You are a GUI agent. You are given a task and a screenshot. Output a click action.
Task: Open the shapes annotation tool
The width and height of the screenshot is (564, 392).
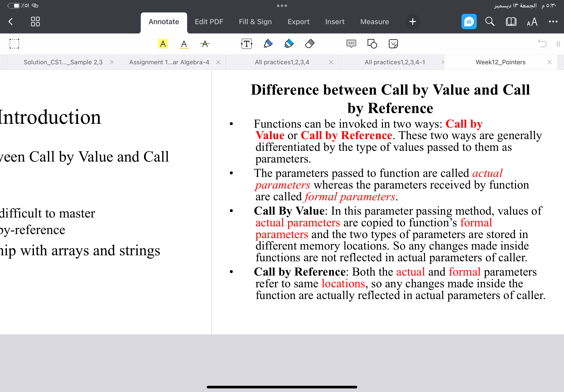pyautogui.click(x=372, y=44)
